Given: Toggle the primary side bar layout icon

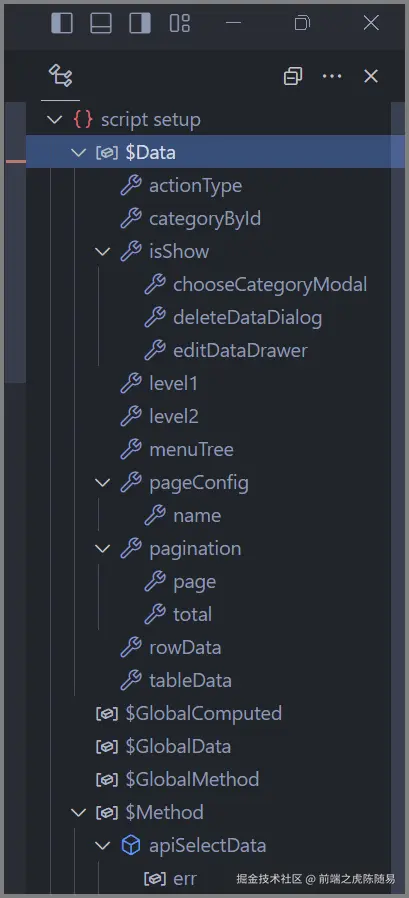Looking at the screenshot, I should (x=62, y=23).
